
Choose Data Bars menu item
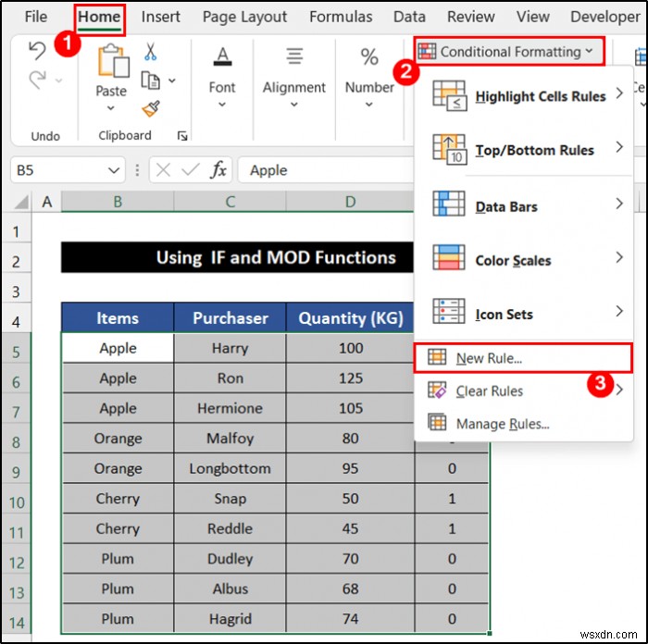(x=524, y=204)
